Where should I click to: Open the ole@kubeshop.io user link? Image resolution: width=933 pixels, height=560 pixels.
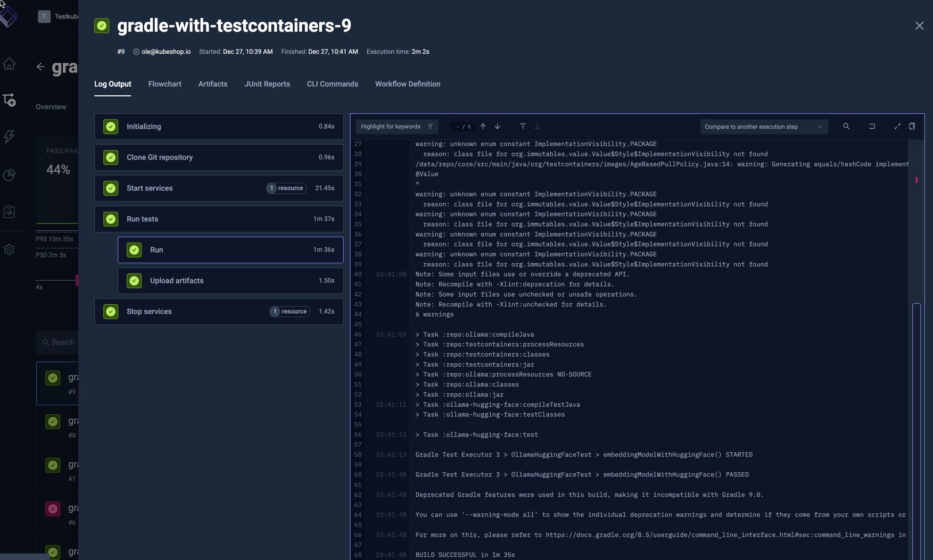coord(166,52)
